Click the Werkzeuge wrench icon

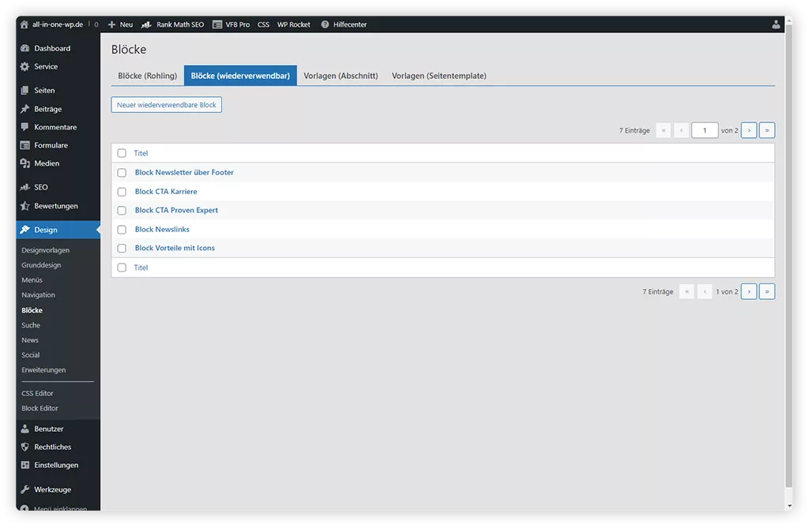point(25,489)
